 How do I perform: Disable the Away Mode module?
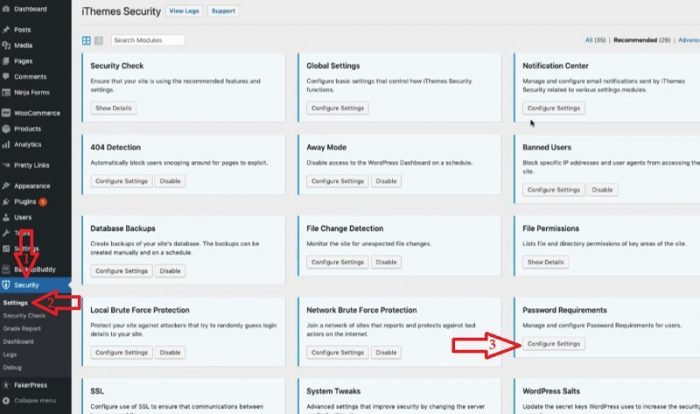pos(386,181)
